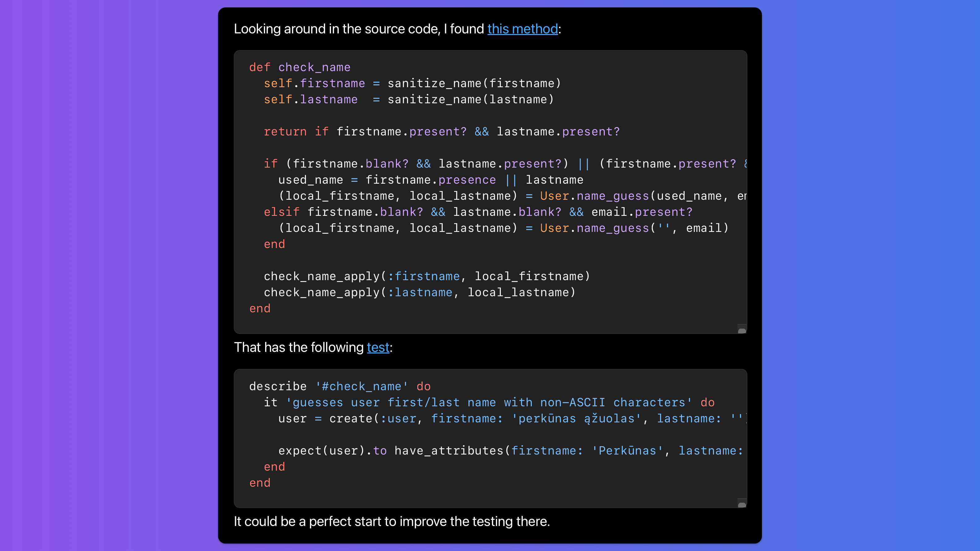Click the '#check_name' string literal
This screenshot has width=980, height=551.
[x=361, y=386]
